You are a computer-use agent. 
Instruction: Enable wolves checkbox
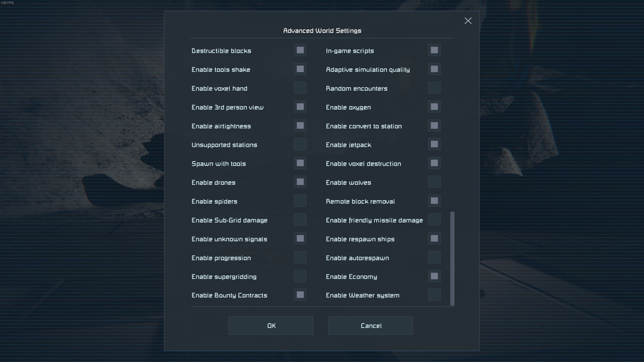point(434,182)
